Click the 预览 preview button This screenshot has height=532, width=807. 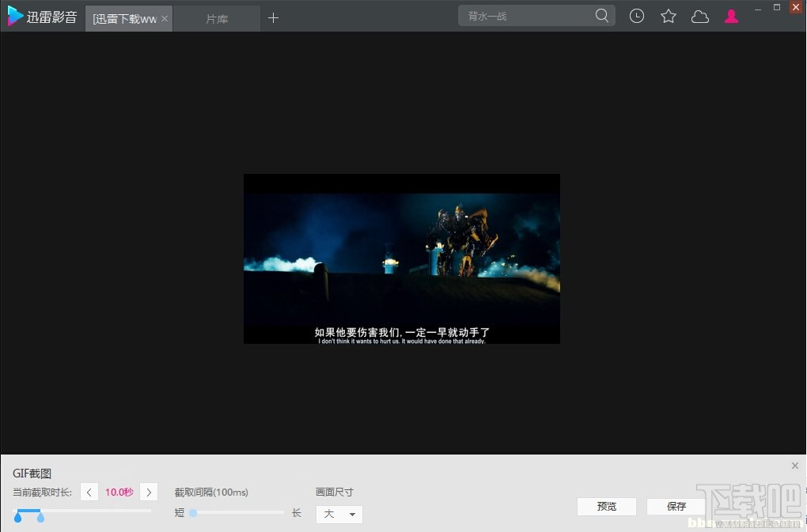pos(606,506)
